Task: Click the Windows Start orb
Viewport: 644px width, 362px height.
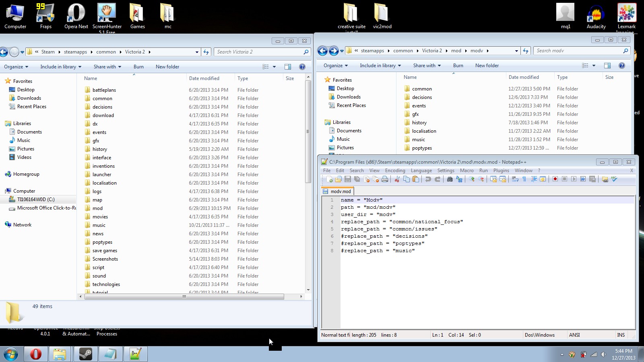Action: [x=11, y=354]
